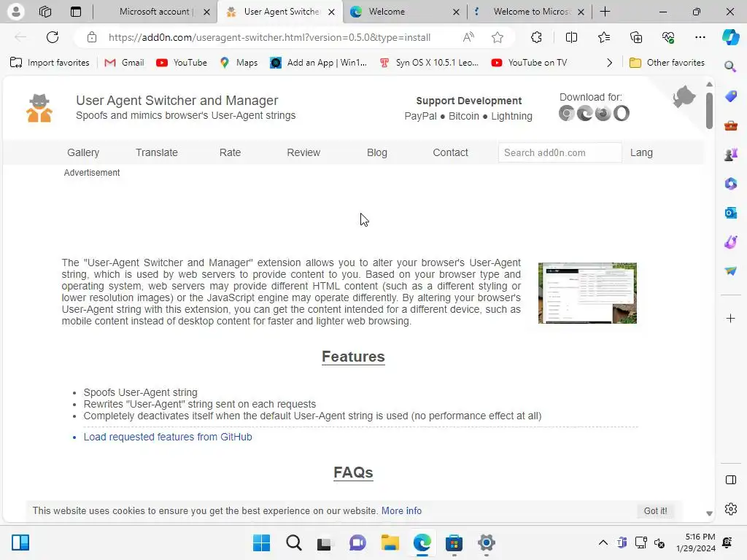Image resolution: width=747 pixels, height=560 pixels.
Task: Click the address bar URL
Action: click(269, 37)
